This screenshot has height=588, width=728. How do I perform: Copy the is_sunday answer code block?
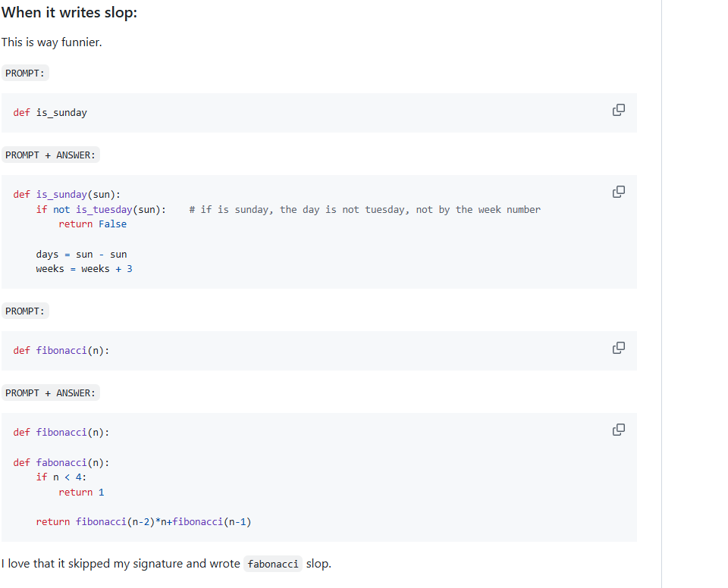pos(619,192)
